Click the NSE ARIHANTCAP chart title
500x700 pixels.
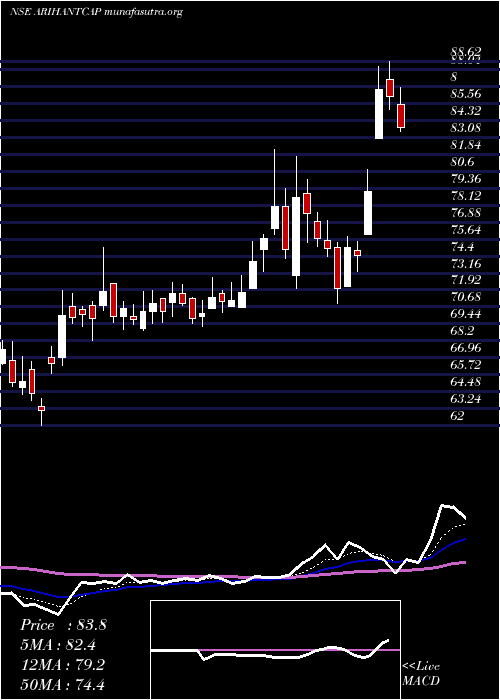(96, 12)
